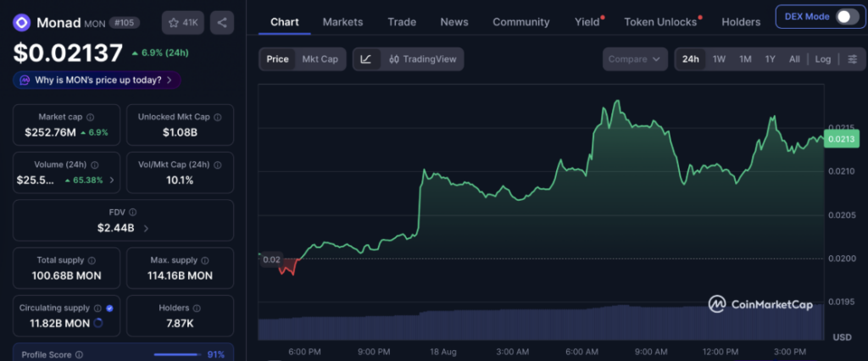Screen dimensions: 868x361
Task: Select Price chart view
Action: click(277, 59)
